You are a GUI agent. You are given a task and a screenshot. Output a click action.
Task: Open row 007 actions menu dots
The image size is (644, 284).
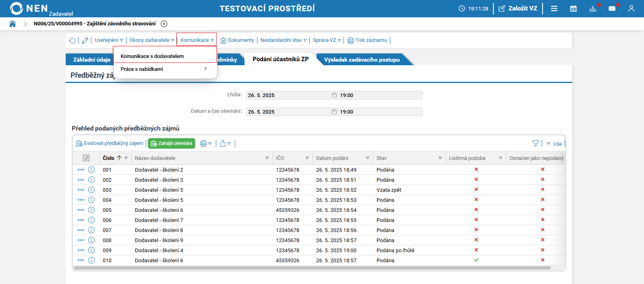point(81,230)
